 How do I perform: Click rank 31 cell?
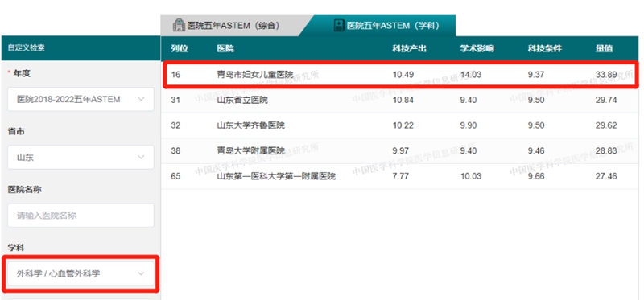[x=175, y=101]
